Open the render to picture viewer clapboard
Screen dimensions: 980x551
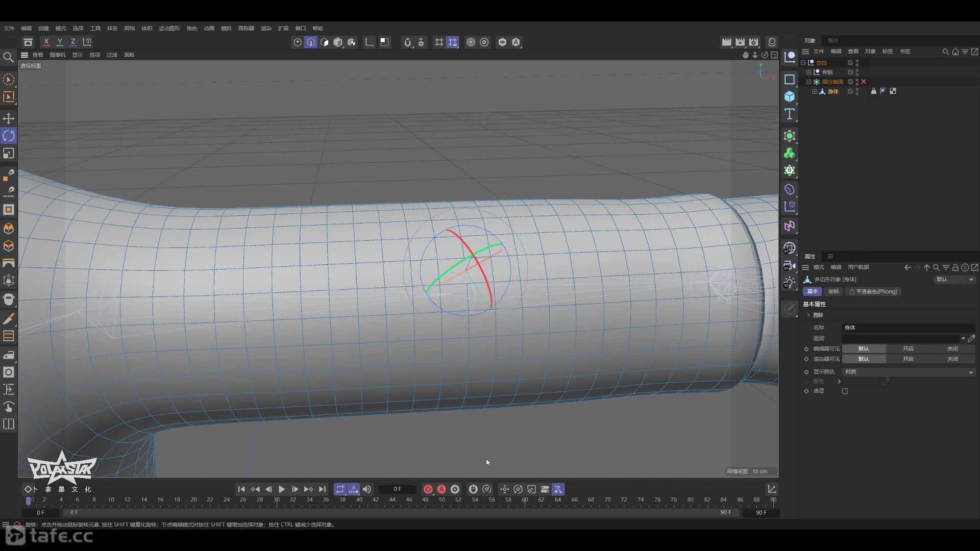pyautogui.click(x=740, y=42)
